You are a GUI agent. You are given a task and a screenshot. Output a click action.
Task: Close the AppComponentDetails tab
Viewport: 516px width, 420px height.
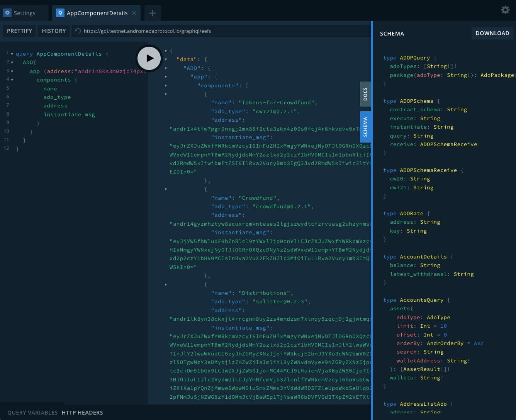click(134, 13)
